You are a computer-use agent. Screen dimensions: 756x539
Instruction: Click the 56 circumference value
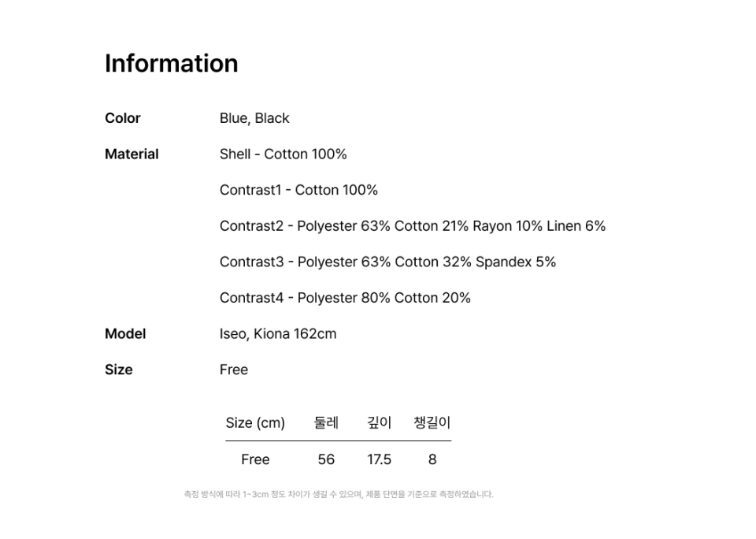(326, 459)
